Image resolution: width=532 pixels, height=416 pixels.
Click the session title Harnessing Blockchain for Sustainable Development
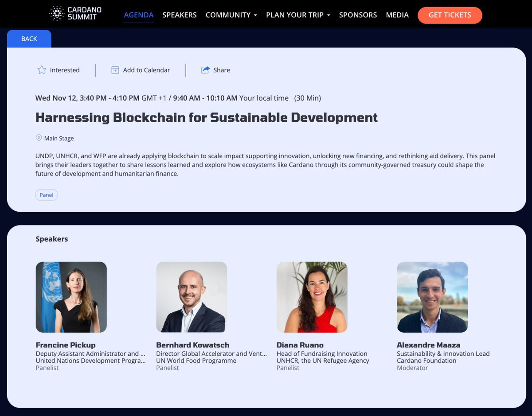pyautogui.click(x=207, y=117)
